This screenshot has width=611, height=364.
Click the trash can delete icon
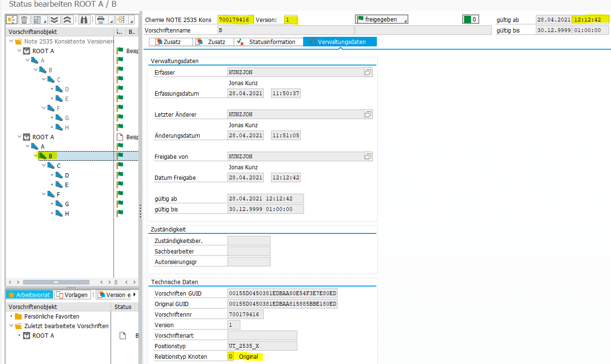24,20
